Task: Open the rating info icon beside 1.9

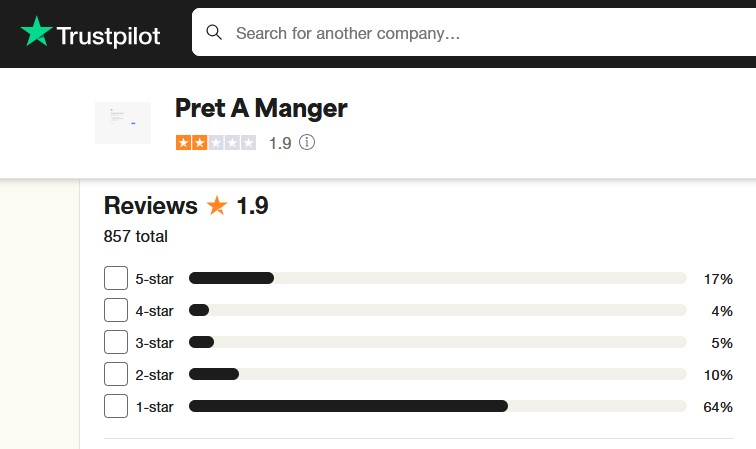Action: pos(307,143)
